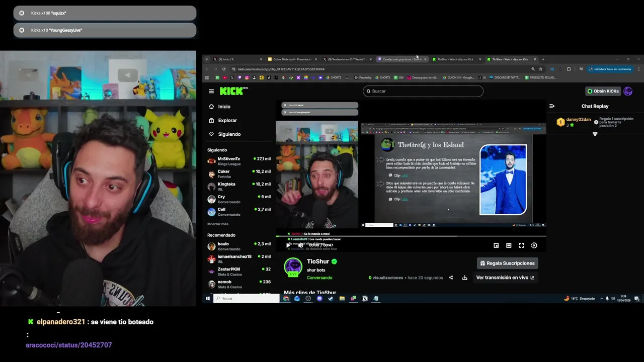This screenshot has height=362, width=644.
Task: Open Coker channel in Siguiendo list
Action: [x=239, y=173]
